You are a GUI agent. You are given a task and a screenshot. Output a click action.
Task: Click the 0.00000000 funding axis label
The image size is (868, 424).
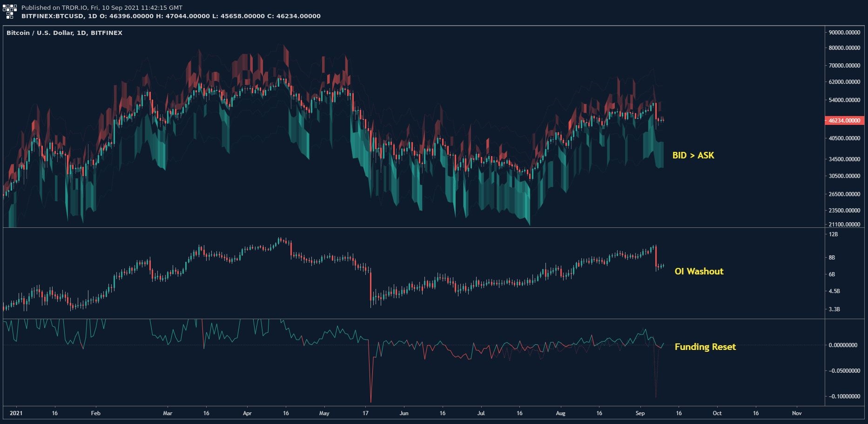click(x=843, y=345)
